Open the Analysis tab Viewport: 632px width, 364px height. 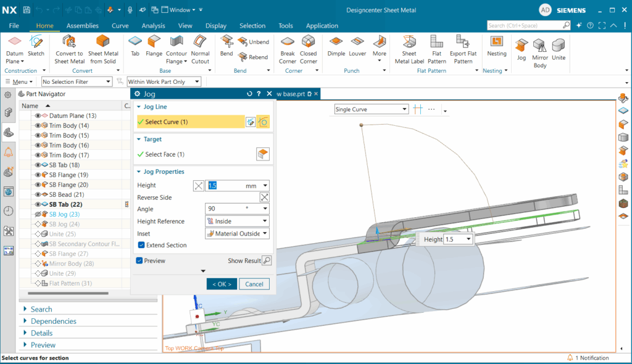(x=153, y=26)
